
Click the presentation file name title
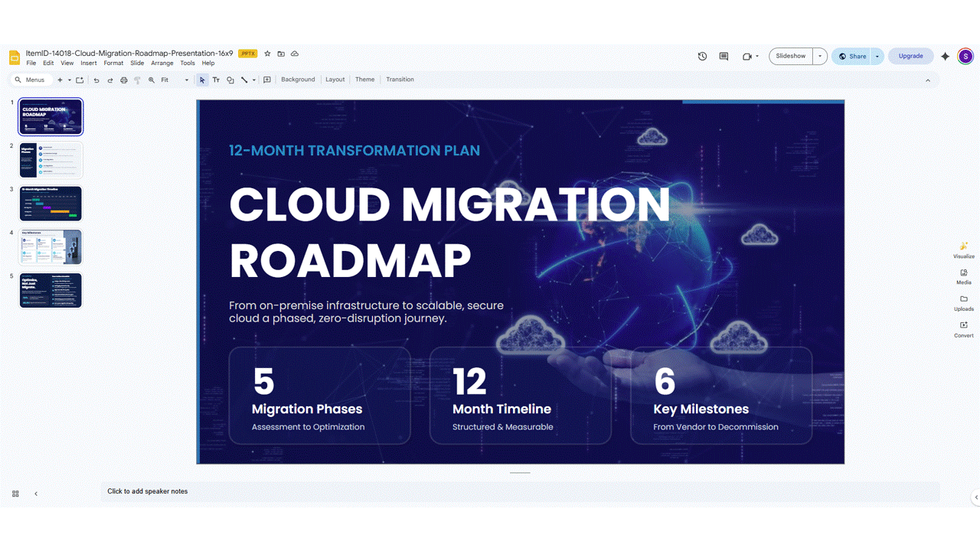pyautogui.click(x=129, y=54)
